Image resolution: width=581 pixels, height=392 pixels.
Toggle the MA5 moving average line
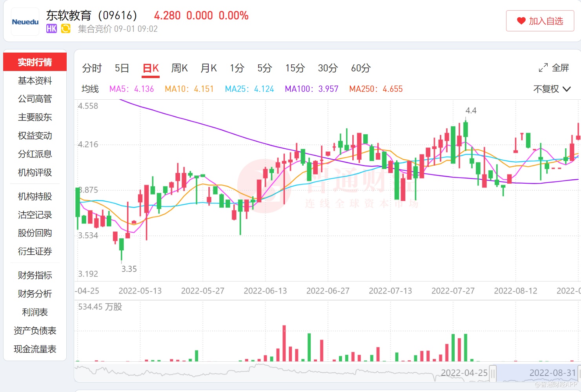pos(131,89)
